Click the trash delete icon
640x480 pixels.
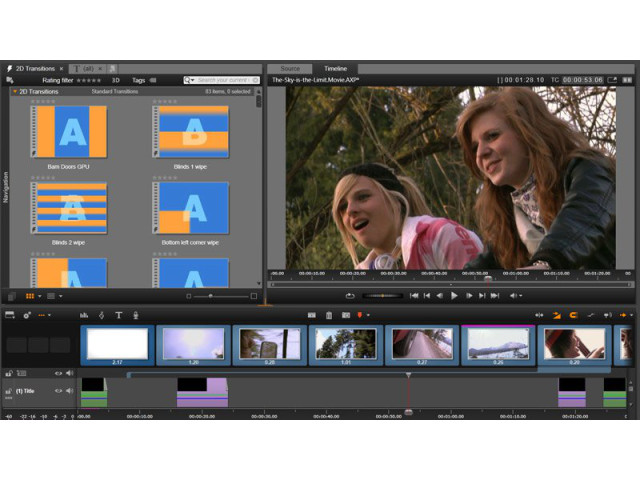click(329, 315)
